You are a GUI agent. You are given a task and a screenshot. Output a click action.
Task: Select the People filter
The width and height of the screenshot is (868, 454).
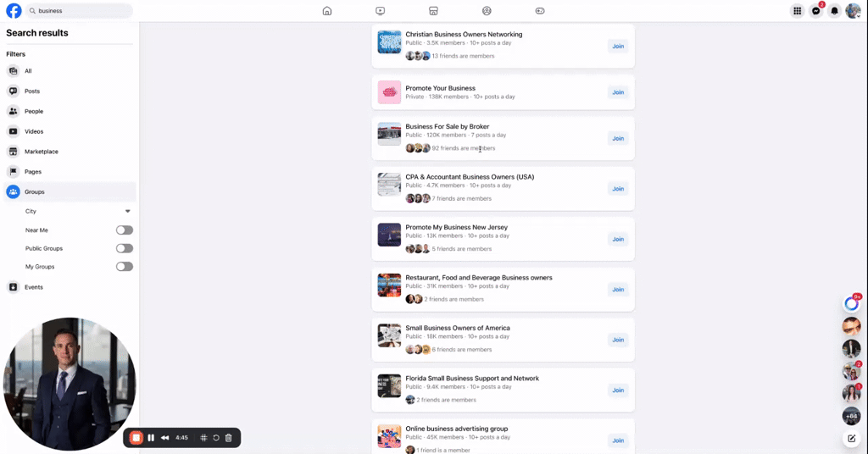pos(70,111)
